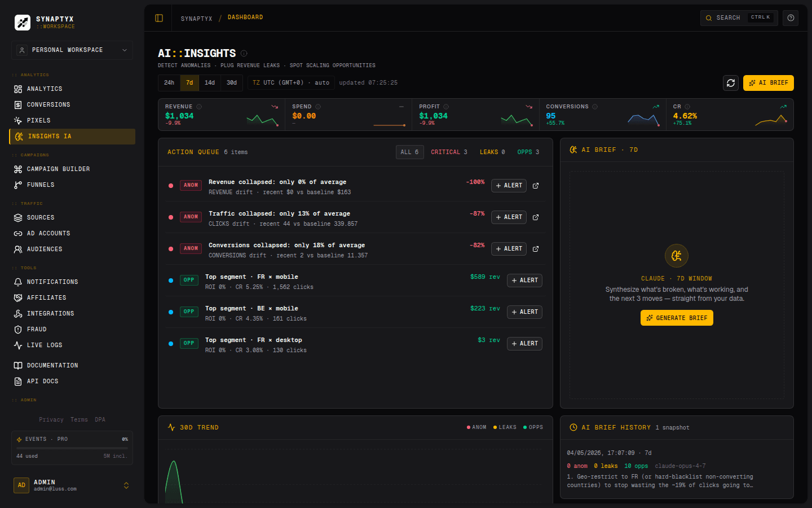Viewport: 812px width, 508px height.
Task: Add alert for Traffic collapsed item
Action: 509,217
